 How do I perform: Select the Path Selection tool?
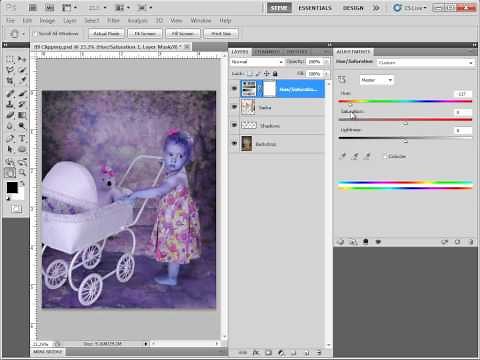pyautogui.click(x=10, y=149)
